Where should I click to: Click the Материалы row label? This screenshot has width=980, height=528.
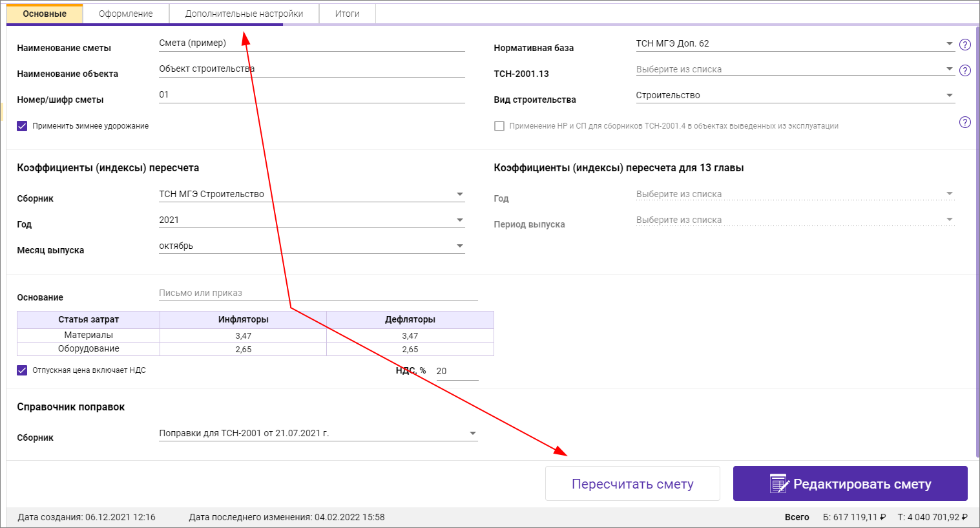[x=89, y=335]
